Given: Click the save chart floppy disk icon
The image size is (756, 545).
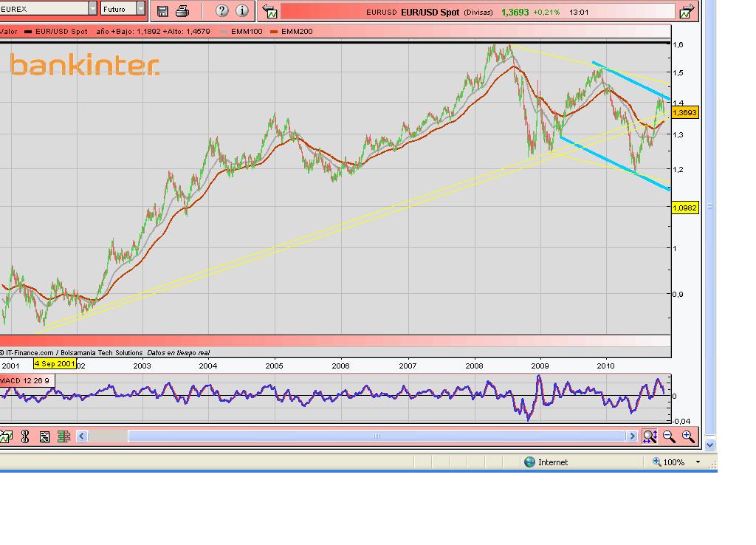Looking at the screenshot, I should 163,11.
